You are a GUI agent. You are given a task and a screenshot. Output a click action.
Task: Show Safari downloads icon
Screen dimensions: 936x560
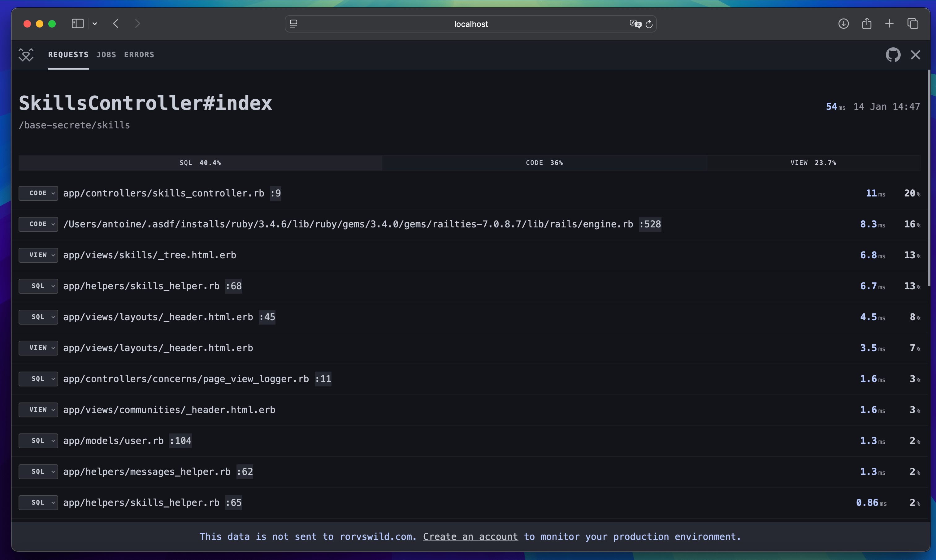click(843, 24)
